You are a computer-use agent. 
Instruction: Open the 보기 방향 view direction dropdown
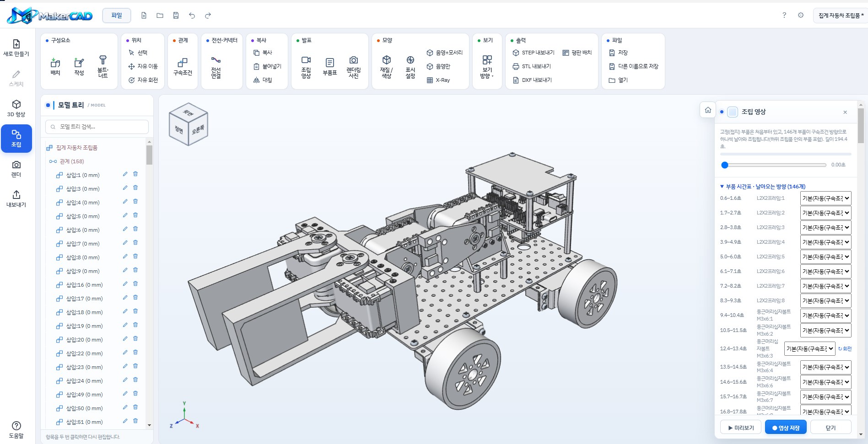(487, 66)
